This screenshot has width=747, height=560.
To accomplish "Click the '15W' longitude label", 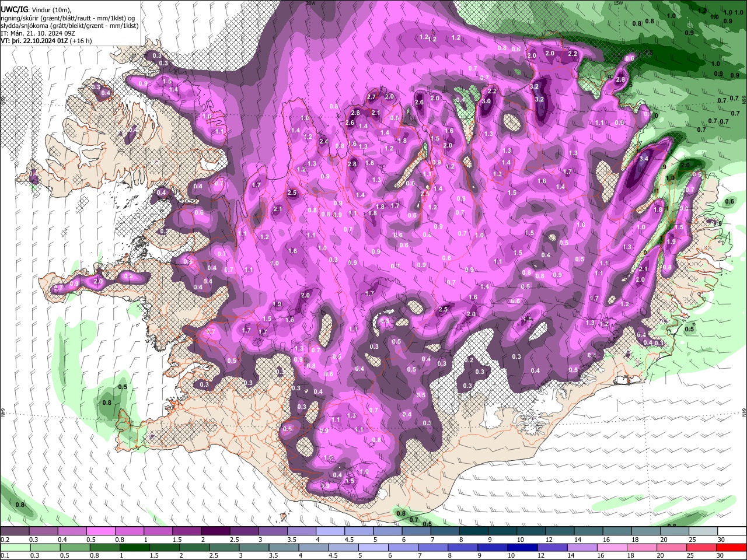I will [x=619, y=3].
